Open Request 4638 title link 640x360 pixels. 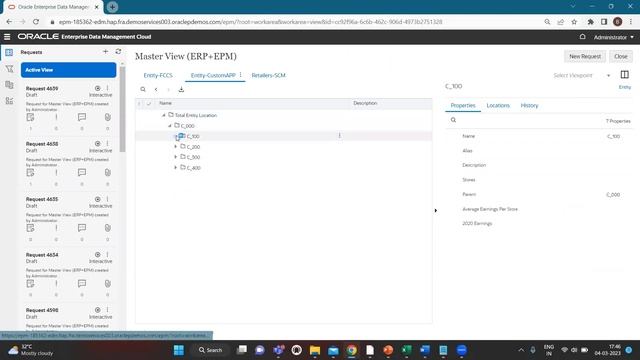click(42, 144)
